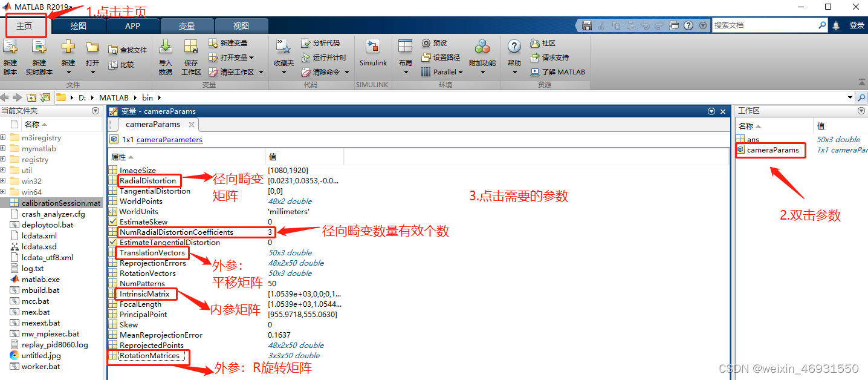Select the RadialDistortion property
Viewport: 868px width, 380px height.
click(147, 181)
